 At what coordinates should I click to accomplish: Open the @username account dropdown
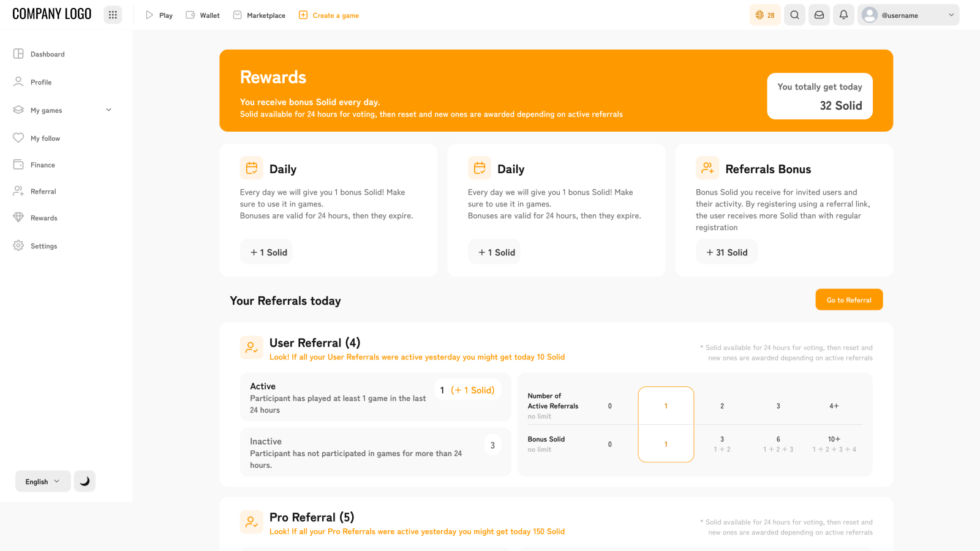tap(908, 15)
